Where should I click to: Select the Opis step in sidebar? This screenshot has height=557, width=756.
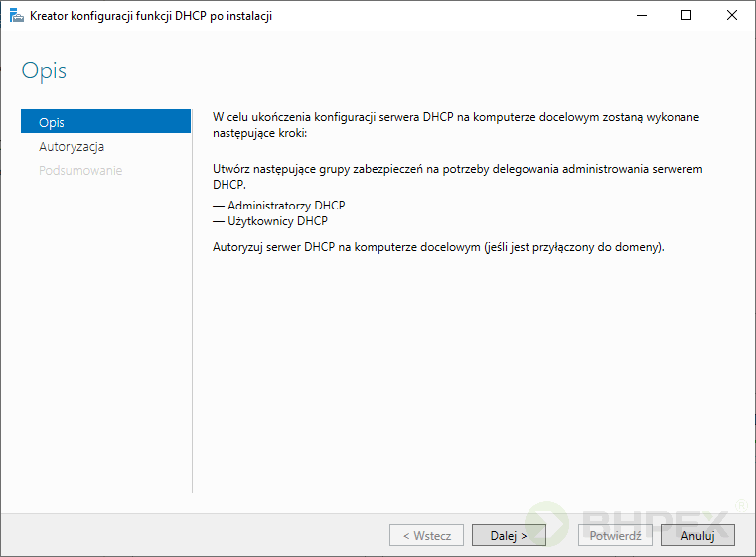(x=105, y=122)
